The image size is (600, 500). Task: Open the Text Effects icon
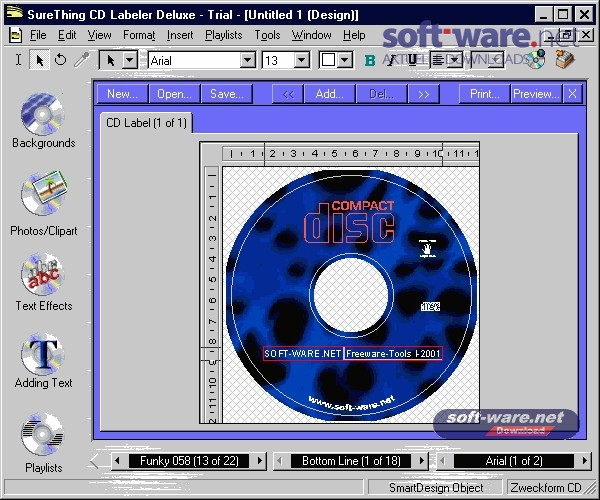[x=43, y=274]
